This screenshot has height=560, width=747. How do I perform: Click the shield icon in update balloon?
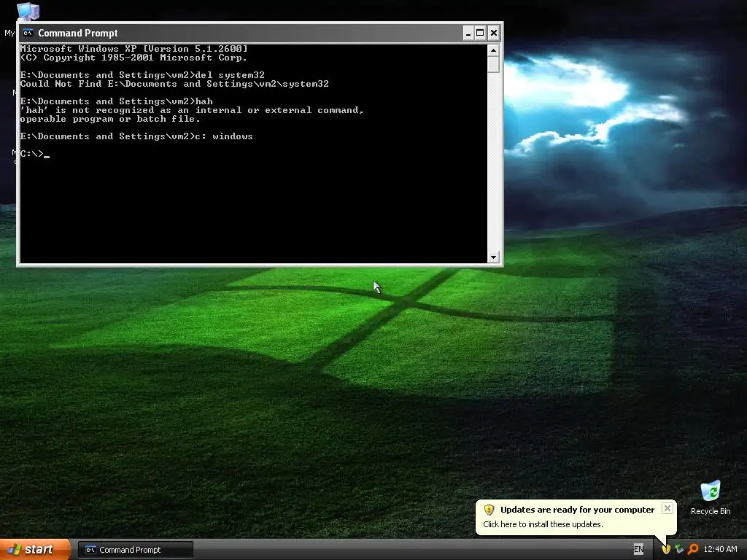489,510
